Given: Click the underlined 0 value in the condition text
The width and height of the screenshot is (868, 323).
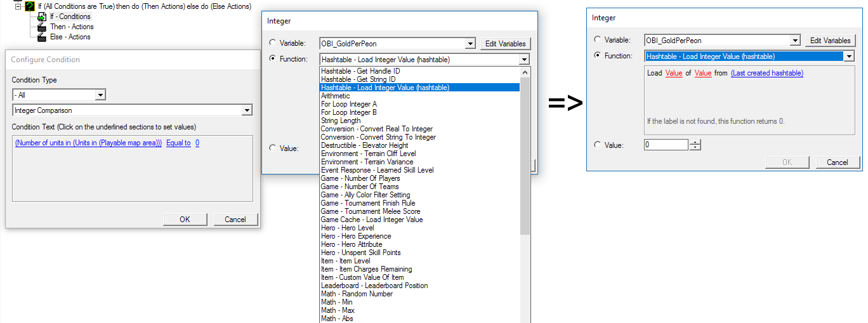Looking at the screenshot, I should coord(197,143).
